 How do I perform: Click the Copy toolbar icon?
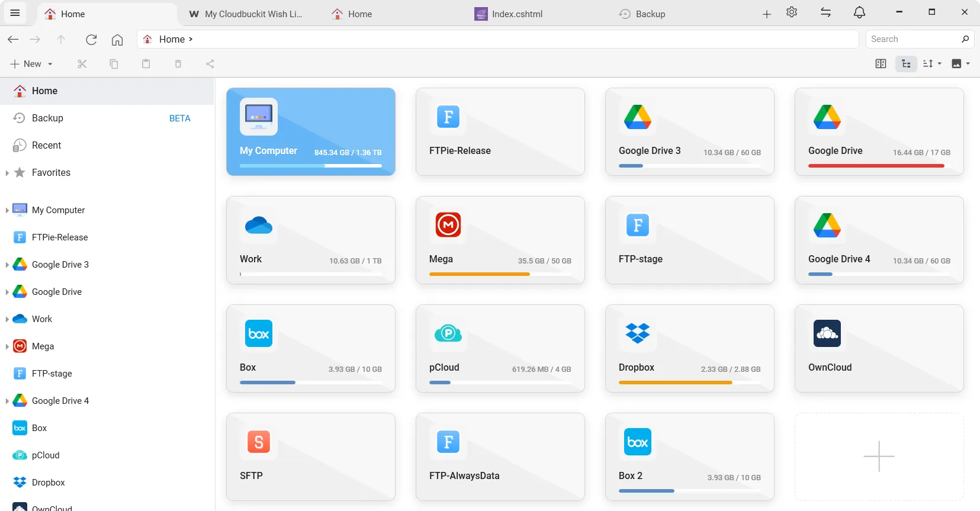coord(114,64)
